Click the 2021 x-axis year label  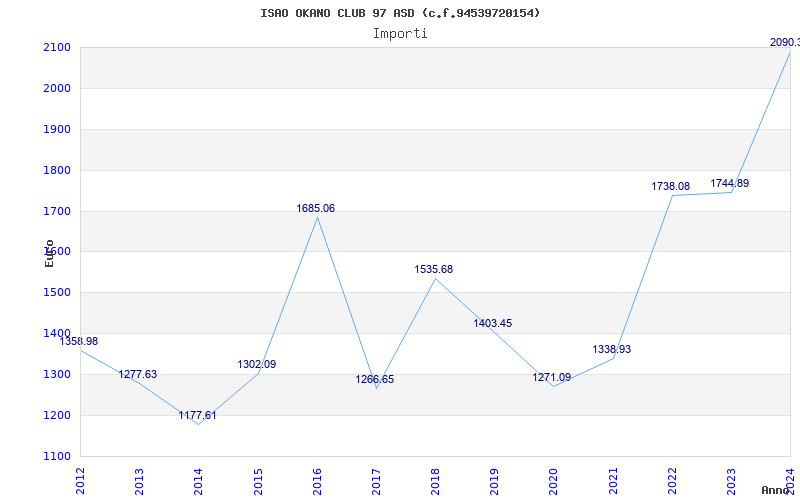click(x=613, y=481)
